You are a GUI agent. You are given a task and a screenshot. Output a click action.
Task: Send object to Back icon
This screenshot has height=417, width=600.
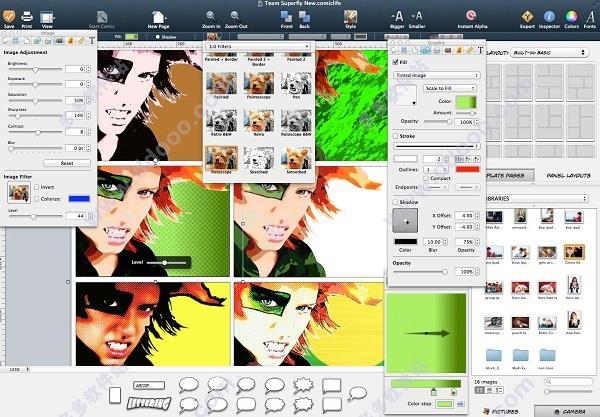305,17
